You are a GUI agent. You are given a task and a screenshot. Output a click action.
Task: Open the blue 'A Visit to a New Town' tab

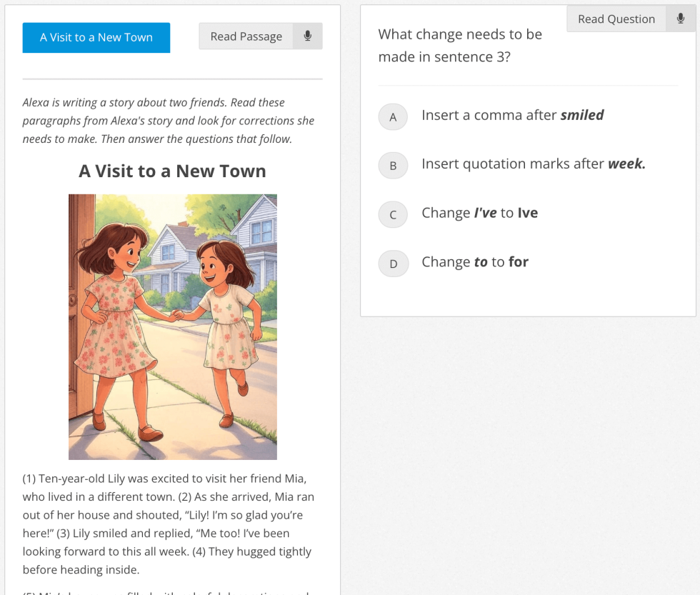point(96,38)
